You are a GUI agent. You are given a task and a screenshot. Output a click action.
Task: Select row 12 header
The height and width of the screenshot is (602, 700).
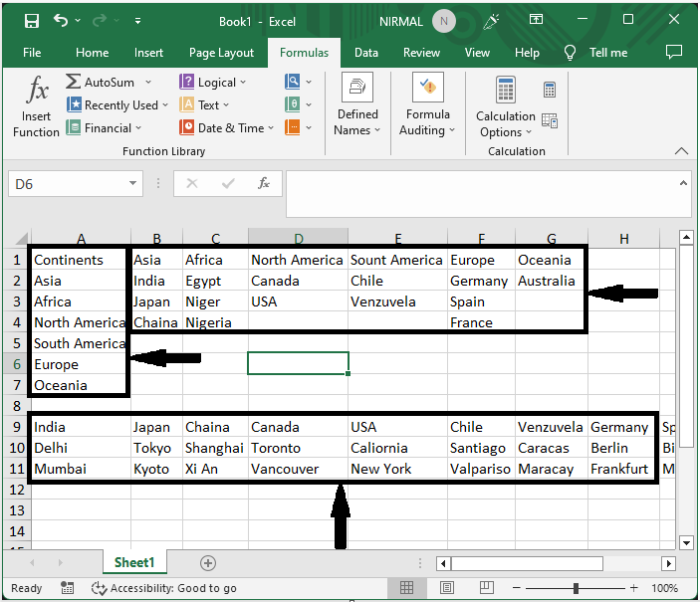(17, 490)
